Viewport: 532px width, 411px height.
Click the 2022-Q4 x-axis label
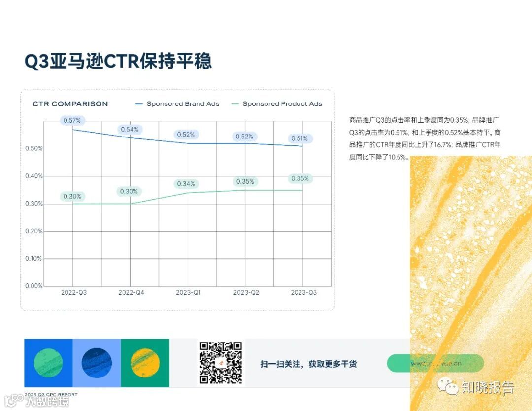(131, 293)
